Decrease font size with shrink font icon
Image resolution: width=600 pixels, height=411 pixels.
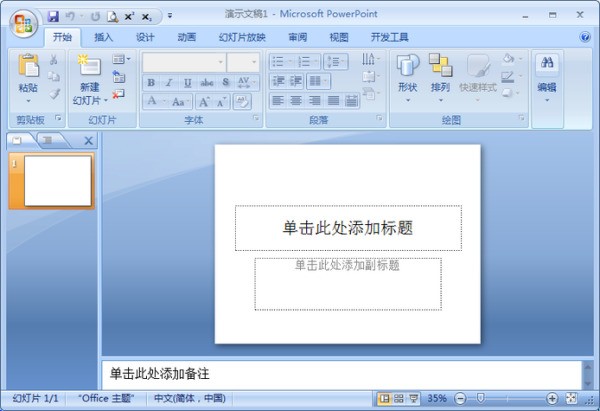222,102
